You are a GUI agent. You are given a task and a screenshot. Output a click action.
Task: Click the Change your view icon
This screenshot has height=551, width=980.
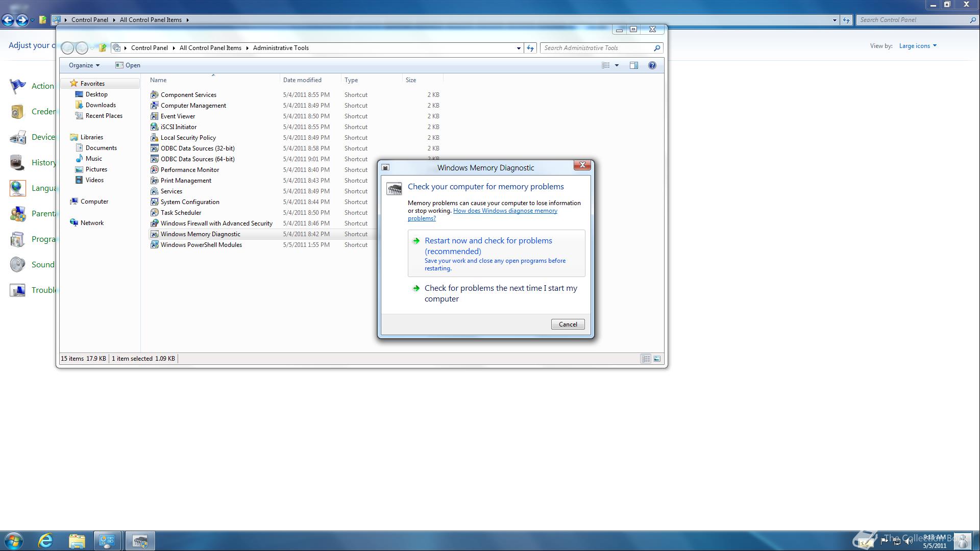click(605, 65)
